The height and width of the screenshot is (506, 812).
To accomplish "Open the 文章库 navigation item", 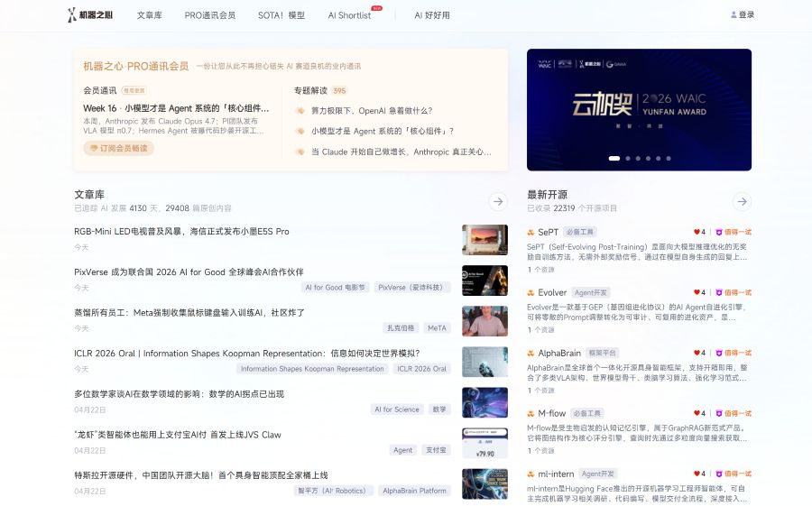I will [x=149, y=15].
